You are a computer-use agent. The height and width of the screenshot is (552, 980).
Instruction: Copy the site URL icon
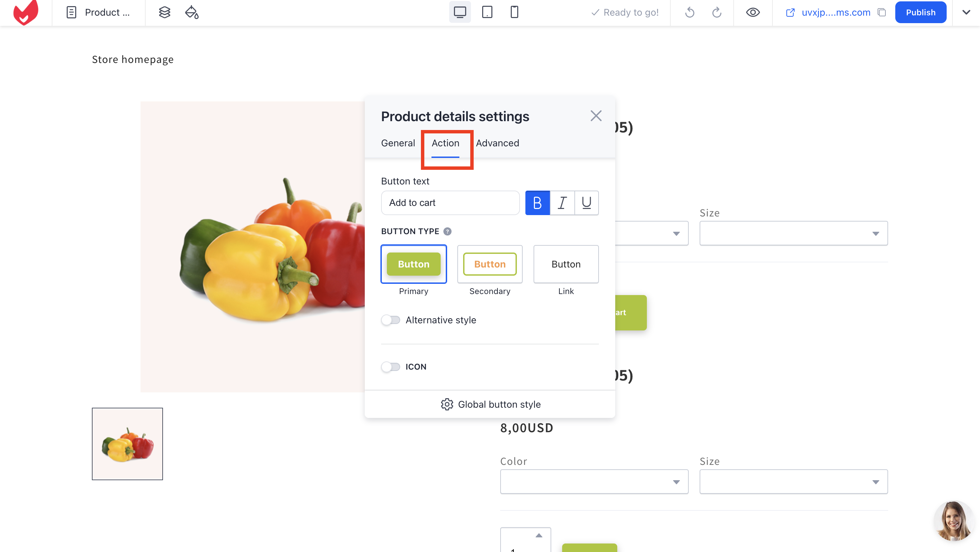point(881,13)
